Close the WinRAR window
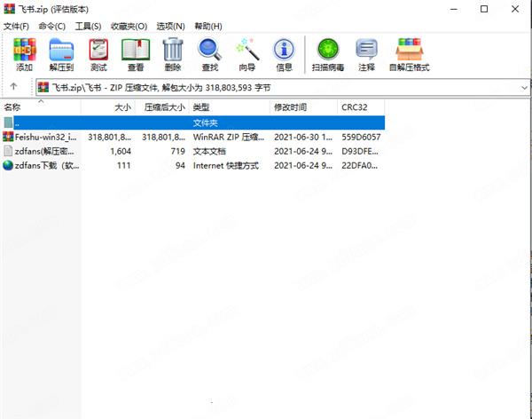This screenshot has width=532, height=419. click(515, 9)
